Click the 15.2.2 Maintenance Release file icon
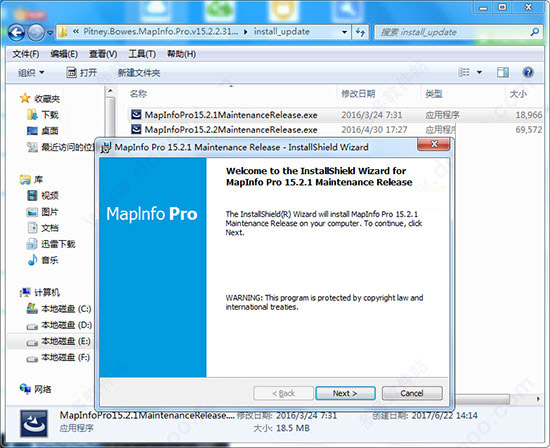The height and width of the screenshot is (448, 550). pos(136,129)
